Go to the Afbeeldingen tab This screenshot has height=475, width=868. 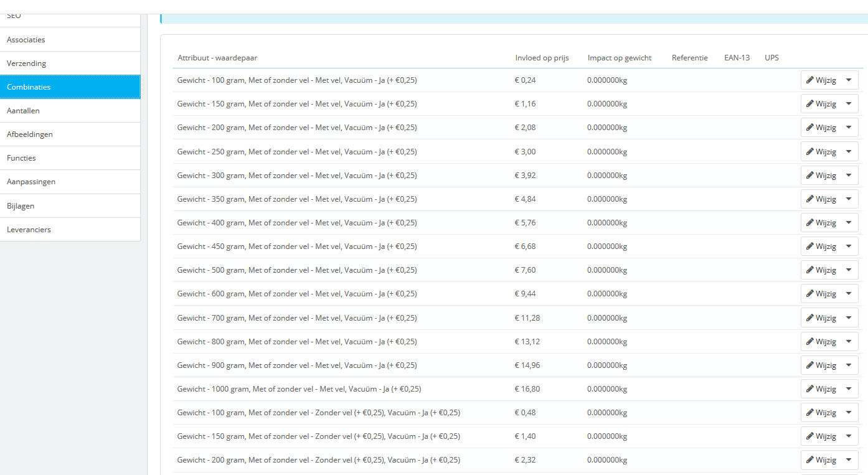pyautogui.click(x=70, y=134)
